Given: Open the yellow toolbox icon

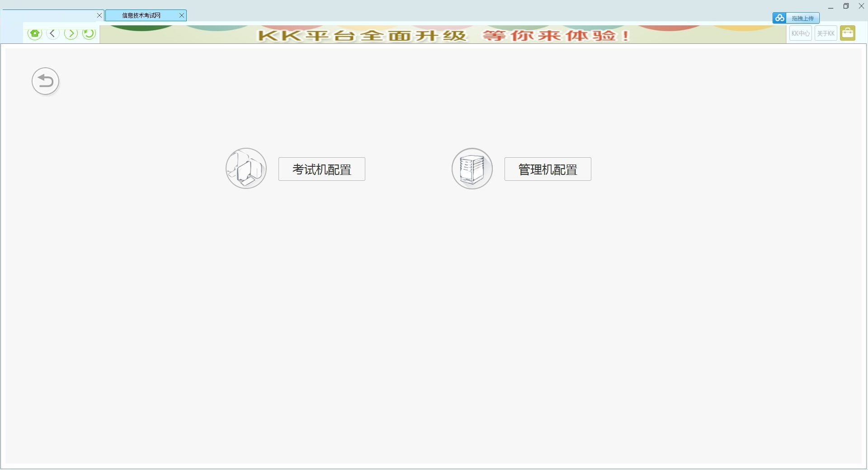Looking at the screenshot, I should coord(848,33).
